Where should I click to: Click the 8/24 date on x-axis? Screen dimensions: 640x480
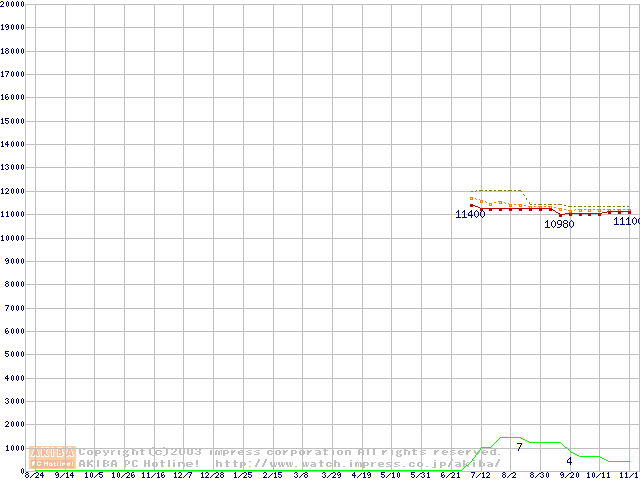(34, 476)
